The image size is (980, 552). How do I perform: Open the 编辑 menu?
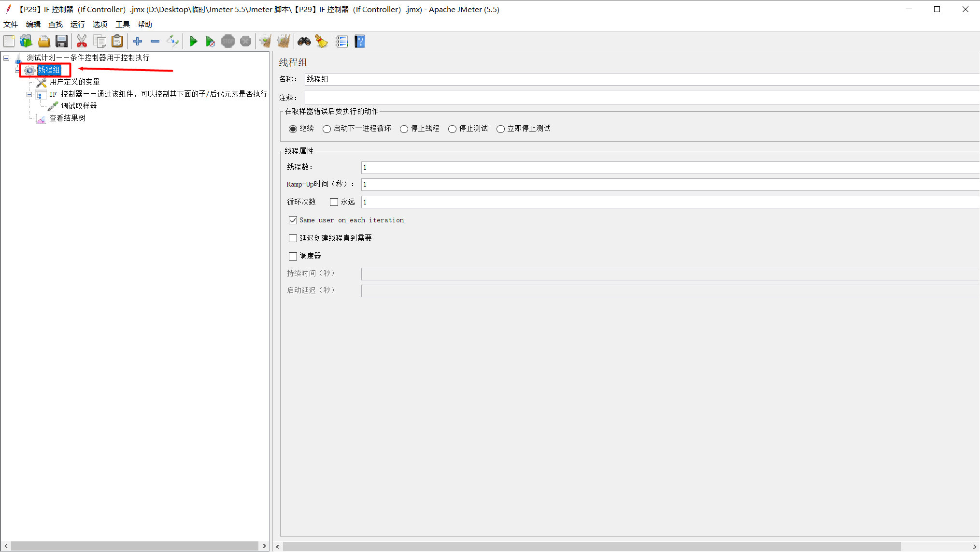point(33,24)
